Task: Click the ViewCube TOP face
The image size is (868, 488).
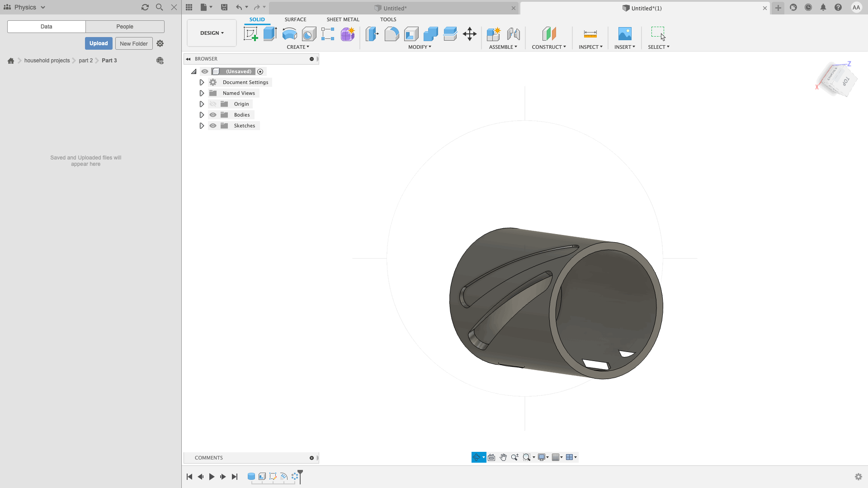Action: 845,82
